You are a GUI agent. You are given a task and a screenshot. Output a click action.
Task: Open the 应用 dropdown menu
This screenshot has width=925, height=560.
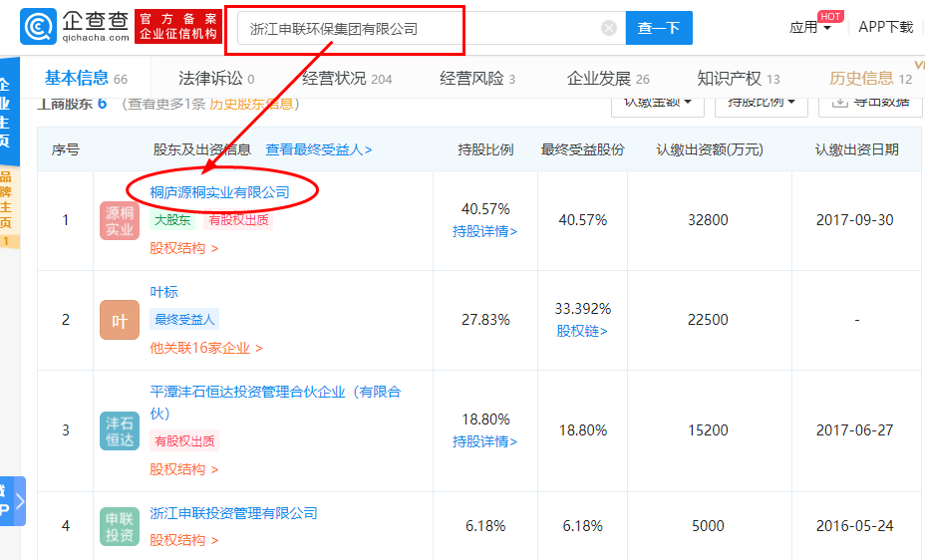(810, 27)
